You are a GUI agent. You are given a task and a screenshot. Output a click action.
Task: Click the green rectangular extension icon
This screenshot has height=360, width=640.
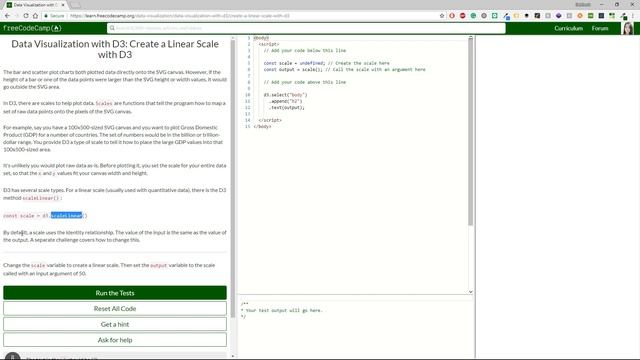[x=590, y=16]
